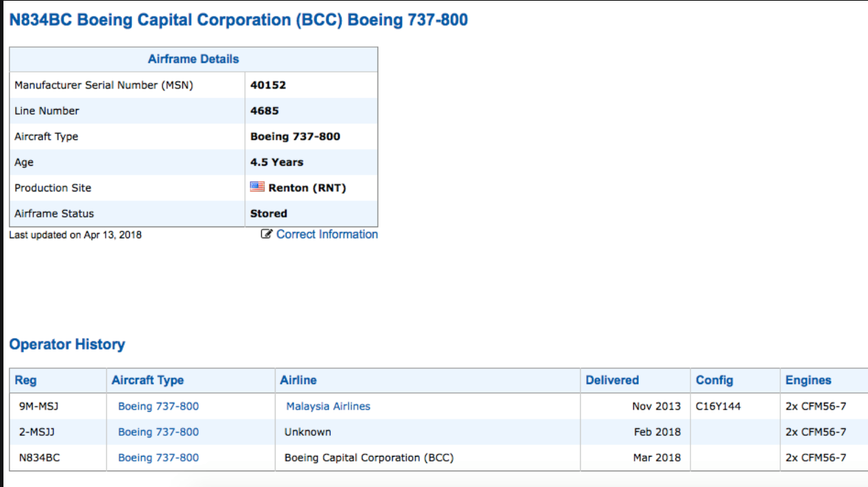
Task: Open the Malaysia Airlines link
Action: 328,406
